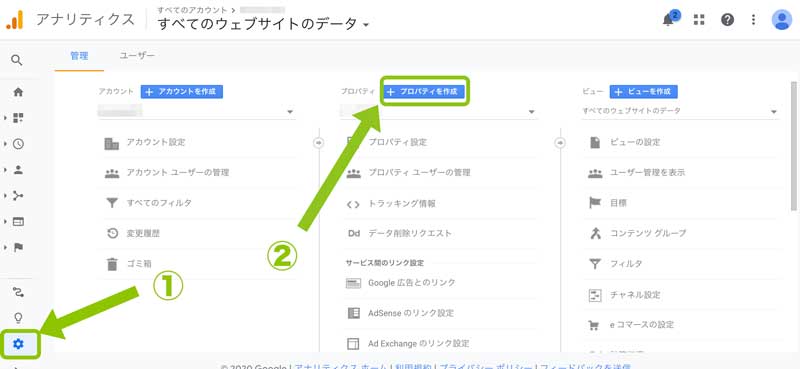Open the view switcher in header title
Image resolution: width=800 pixels, height=369 pixels.
[263, 24]
